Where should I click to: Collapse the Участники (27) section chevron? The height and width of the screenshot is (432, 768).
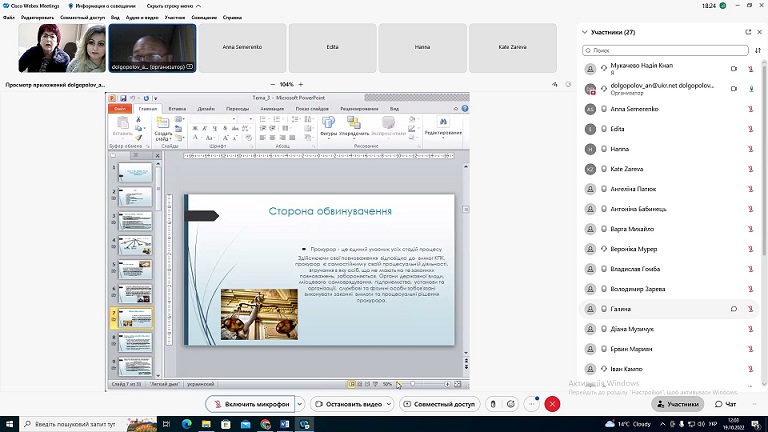pyautogui.click(x=584, y=32)
